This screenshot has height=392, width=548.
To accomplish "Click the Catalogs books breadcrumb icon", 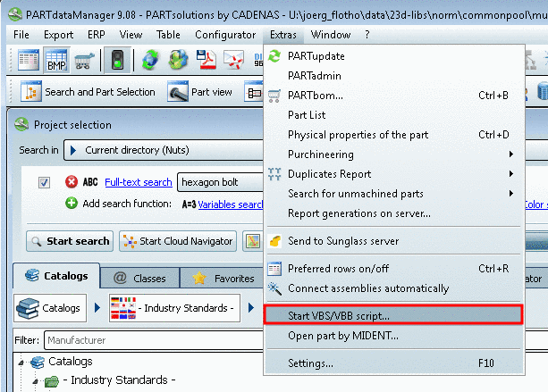I will (x=28, y=308).
